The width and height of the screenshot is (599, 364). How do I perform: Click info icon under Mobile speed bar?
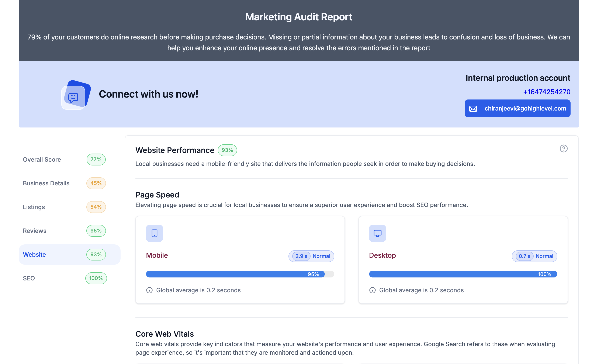click(x=149, y=290)
